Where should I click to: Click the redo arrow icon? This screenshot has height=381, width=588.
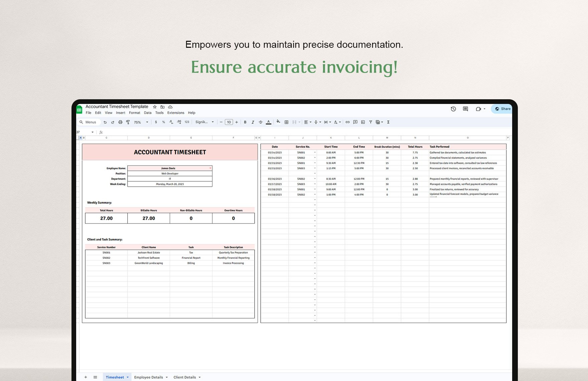point(113,122)
